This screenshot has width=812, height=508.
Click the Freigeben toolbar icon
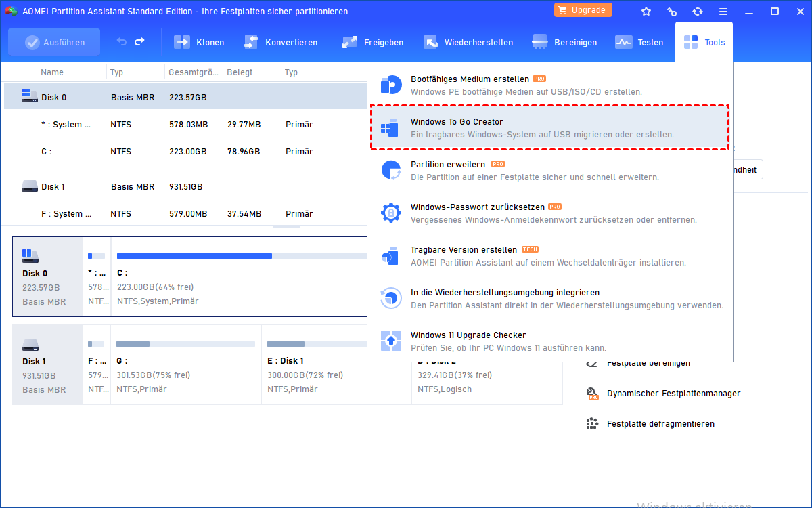click(x=350, y=42)
